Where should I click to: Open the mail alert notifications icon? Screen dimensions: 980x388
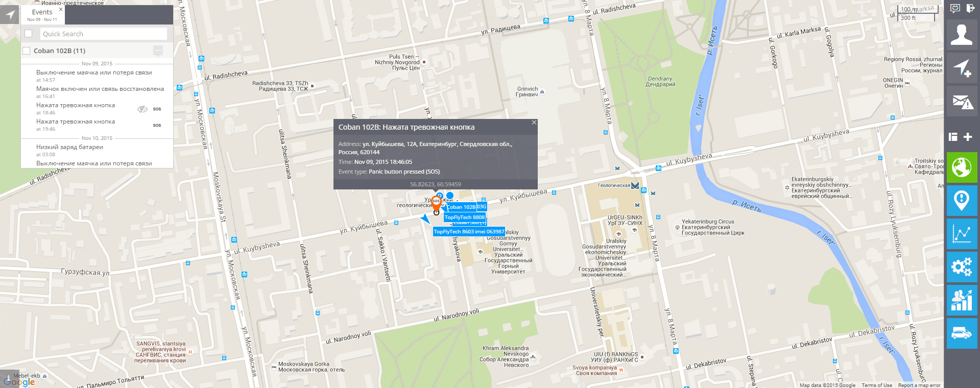pos(962,101)
